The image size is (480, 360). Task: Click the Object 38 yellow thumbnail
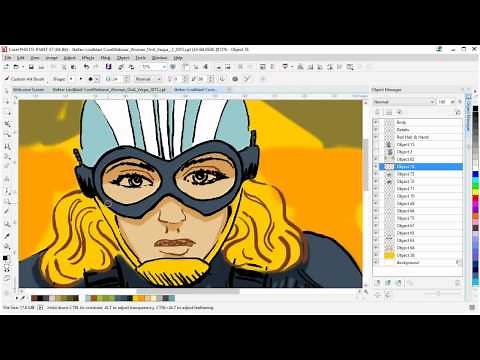[389, 255]
